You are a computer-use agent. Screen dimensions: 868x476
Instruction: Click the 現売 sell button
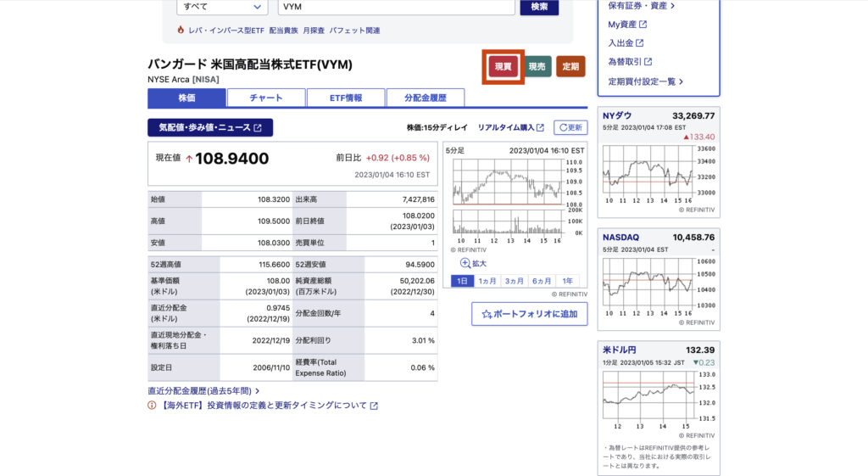point(537,67)
